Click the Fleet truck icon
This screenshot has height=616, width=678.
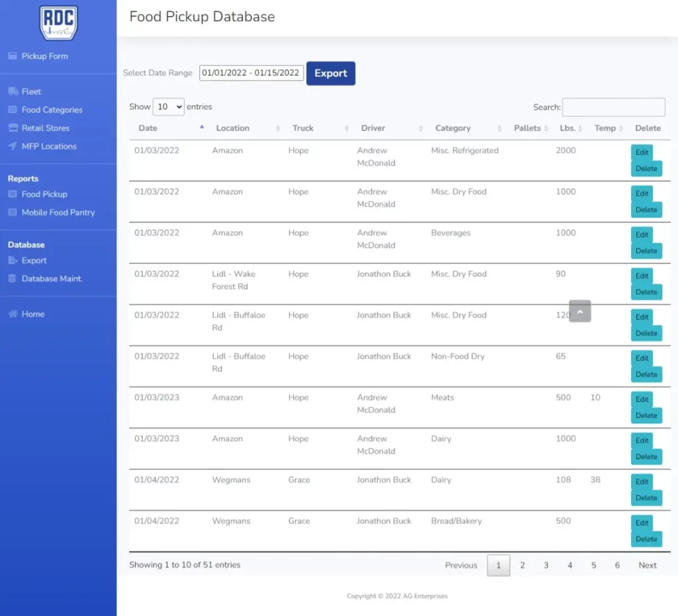[13, 91]
